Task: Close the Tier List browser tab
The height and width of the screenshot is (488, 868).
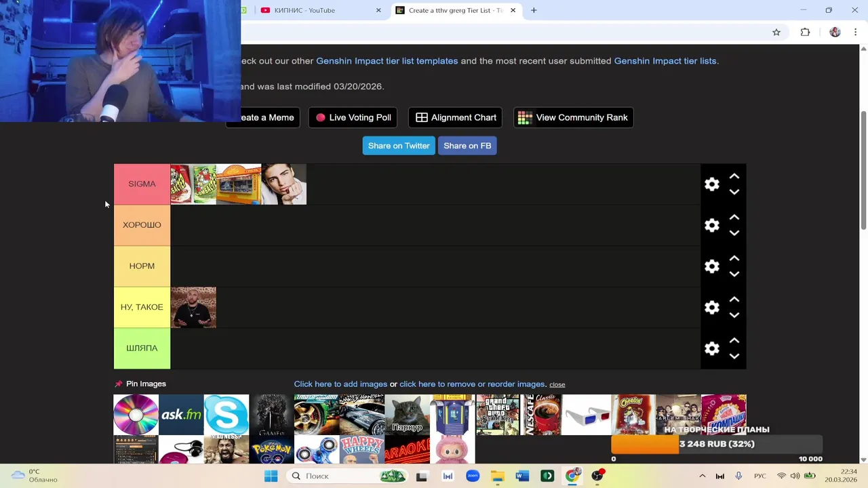Action: [513, 10]
